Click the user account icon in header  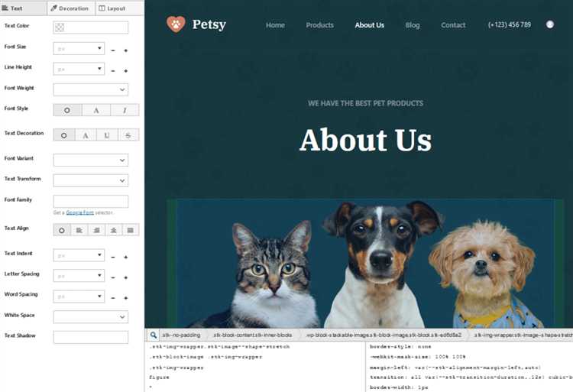tap(550, 24)
